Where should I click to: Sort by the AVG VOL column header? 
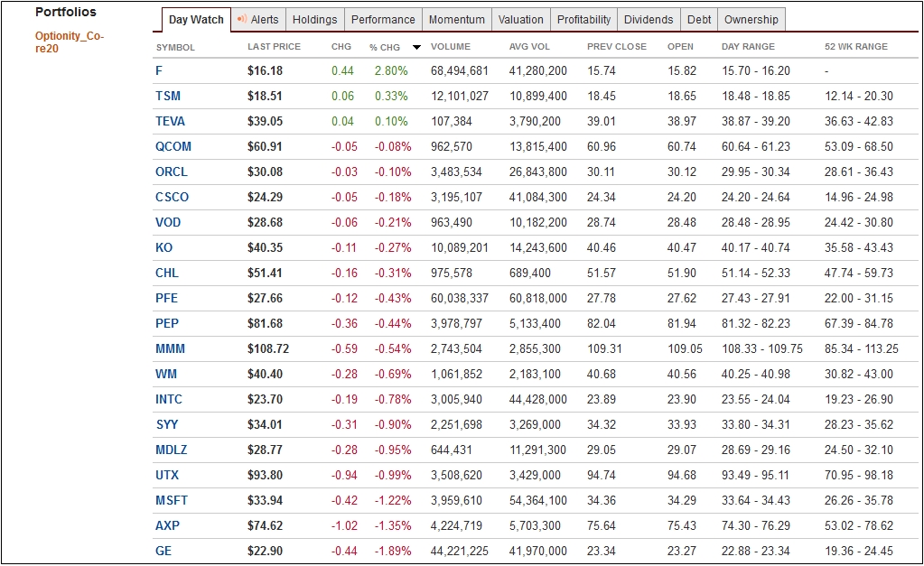tap(529, 47)
